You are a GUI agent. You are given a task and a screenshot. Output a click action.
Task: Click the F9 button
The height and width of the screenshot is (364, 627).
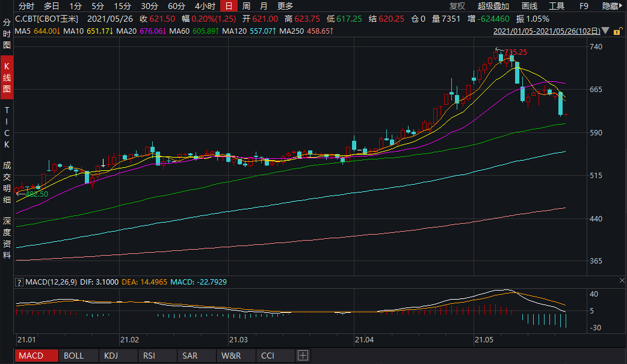[x=584, y=6]
